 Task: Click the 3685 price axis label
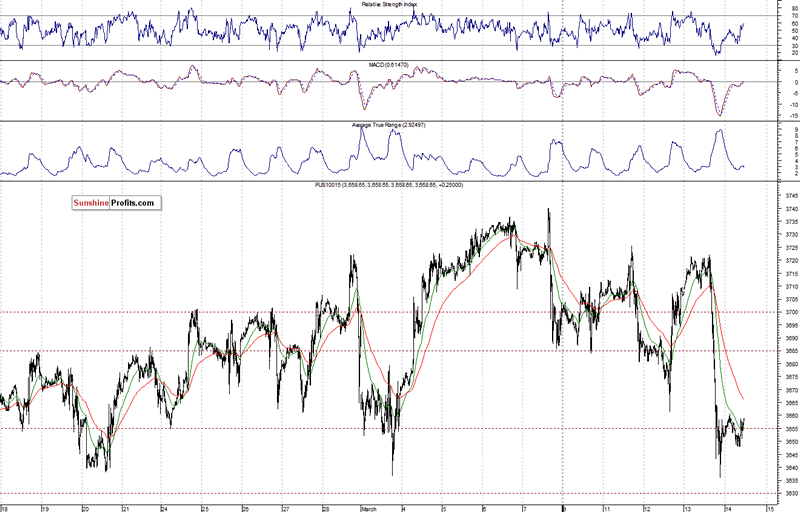(x=792, y=351)
